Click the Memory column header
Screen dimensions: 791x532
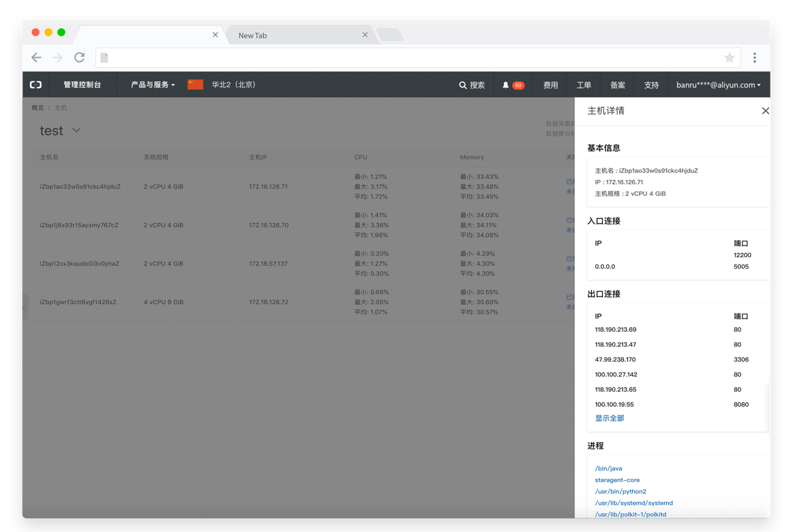(x=472, y=157)
